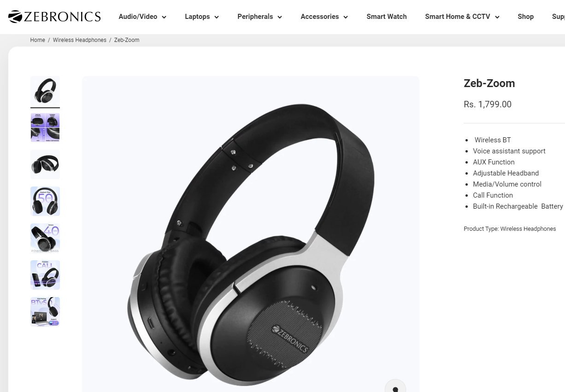Image resolution: width=565 pixels, height=392 pixels.
Task: Open the Accessories dropdown menu
Action: (x=324, y=17)
